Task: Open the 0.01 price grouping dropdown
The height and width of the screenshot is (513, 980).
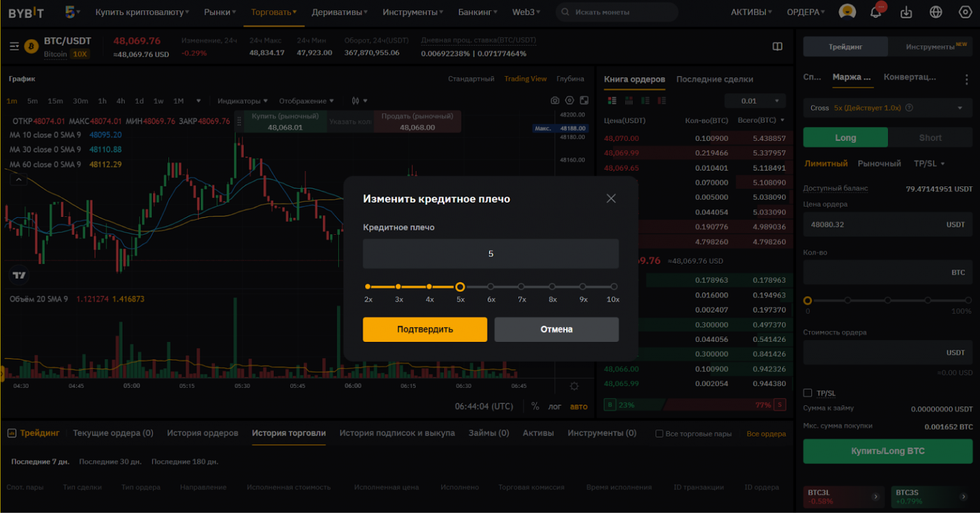Action: (x=755, y=101)
